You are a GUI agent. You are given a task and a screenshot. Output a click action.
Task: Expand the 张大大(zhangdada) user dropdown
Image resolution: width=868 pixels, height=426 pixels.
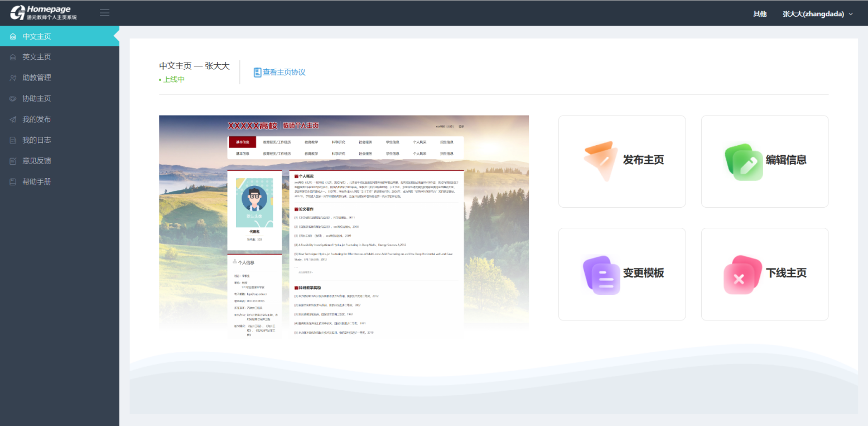point(817,14)
